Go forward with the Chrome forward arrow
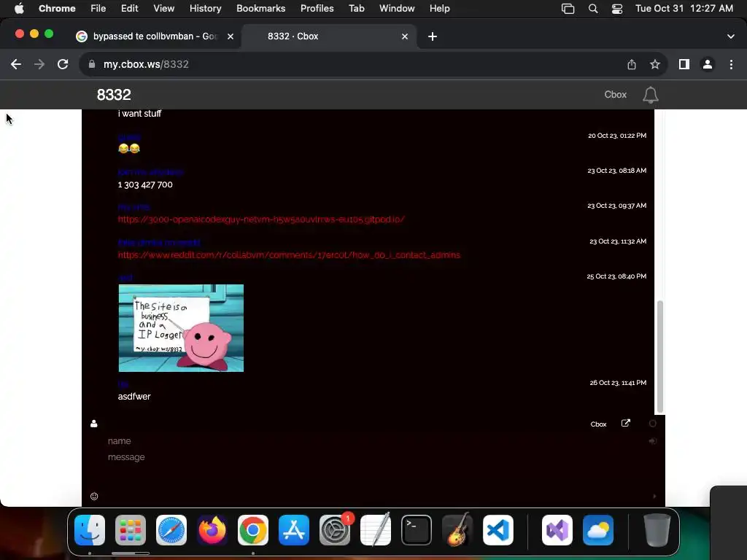 pyautogui.click(x=39, y=64)
